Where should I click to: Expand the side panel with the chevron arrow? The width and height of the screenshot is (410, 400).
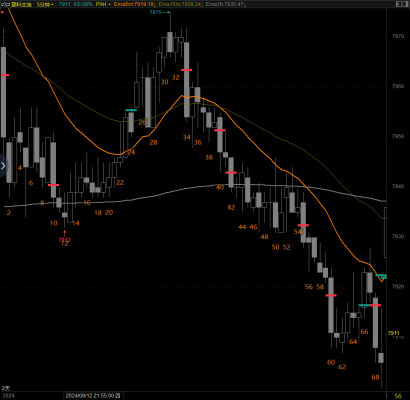pos(3,166)
